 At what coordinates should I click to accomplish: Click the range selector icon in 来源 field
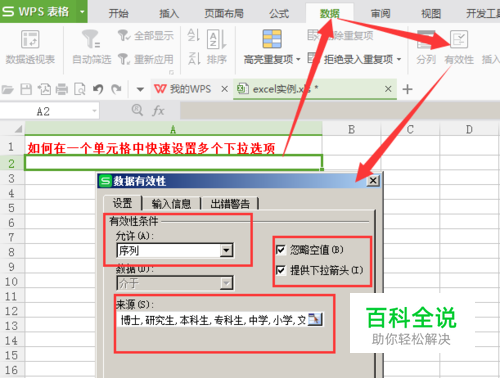pos(315,319)
